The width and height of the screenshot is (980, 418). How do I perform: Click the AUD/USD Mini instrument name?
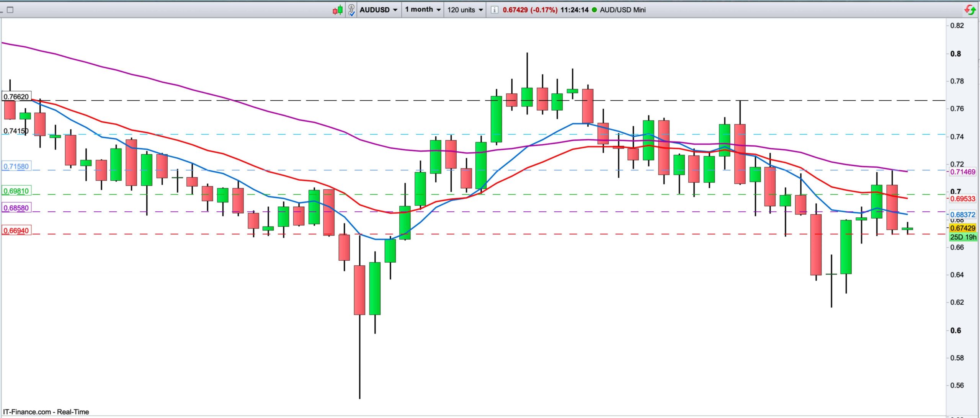(622, 10)
